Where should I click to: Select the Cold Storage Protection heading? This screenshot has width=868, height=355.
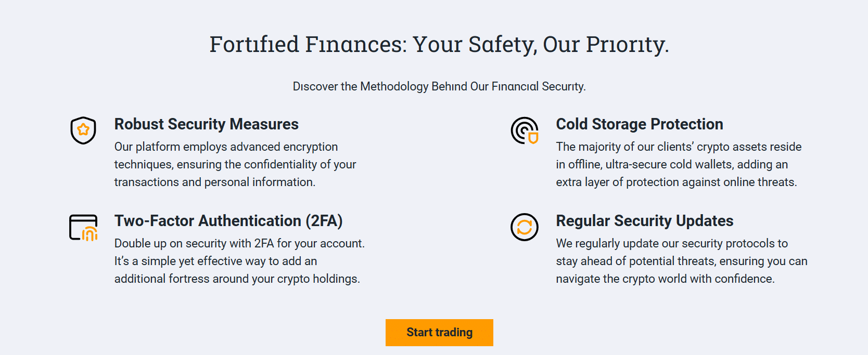click(640, 124)
